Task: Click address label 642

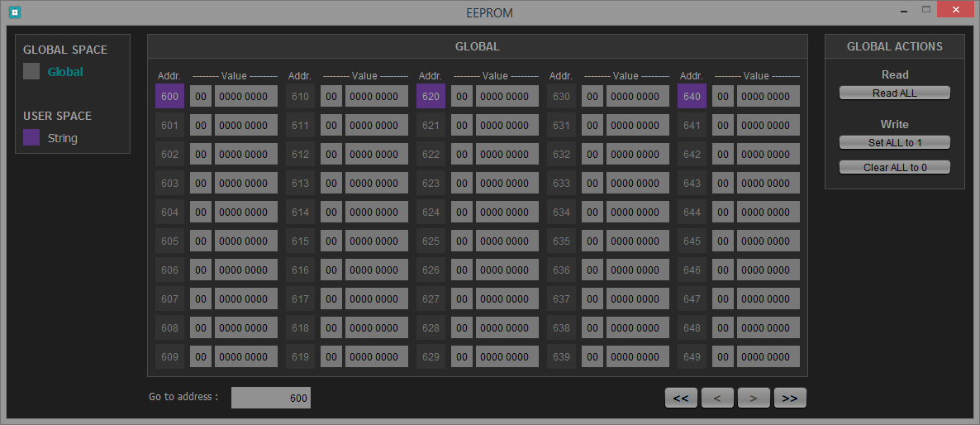Action: [692, 154]
